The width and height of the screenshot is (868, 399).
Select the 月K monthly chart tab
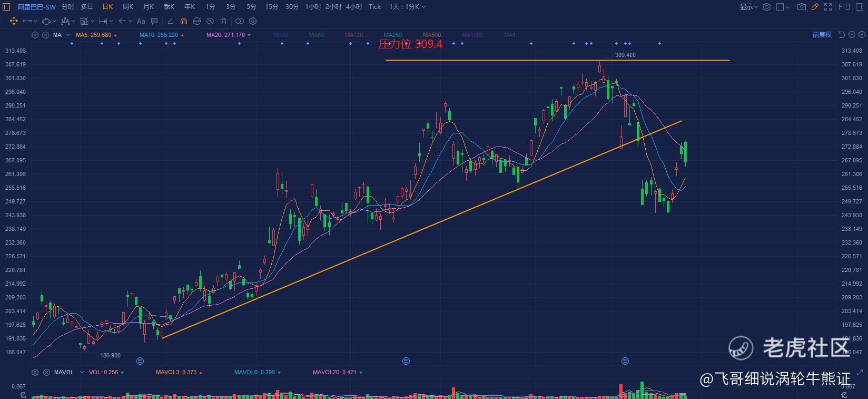pyautogui.click(x=149, y=7)
